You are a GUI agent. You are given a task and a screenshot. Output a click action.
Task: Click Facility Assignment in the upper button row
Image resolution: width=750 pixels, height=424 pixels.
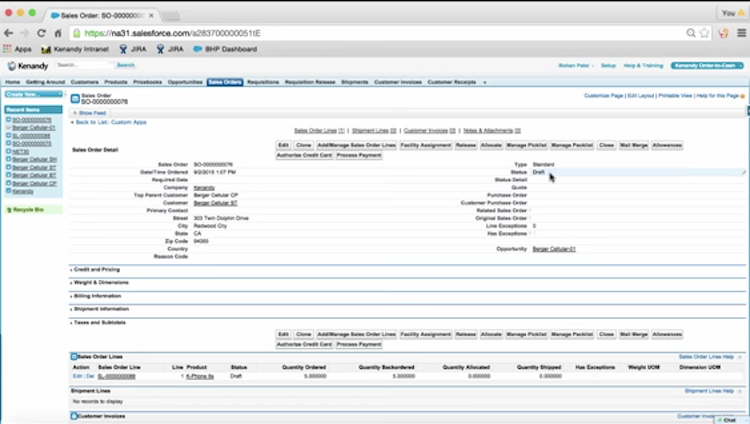tap(426, 145)
